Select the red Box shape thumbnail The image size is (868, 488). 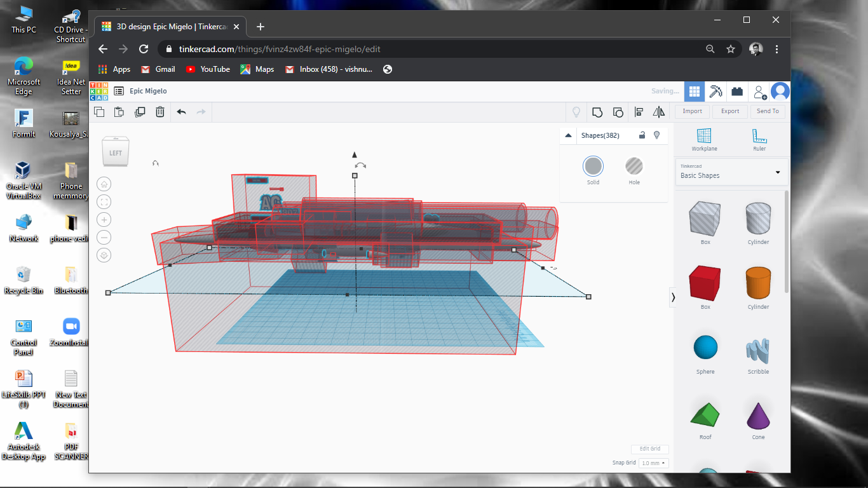pyautogui.click(x=705, y=284)
